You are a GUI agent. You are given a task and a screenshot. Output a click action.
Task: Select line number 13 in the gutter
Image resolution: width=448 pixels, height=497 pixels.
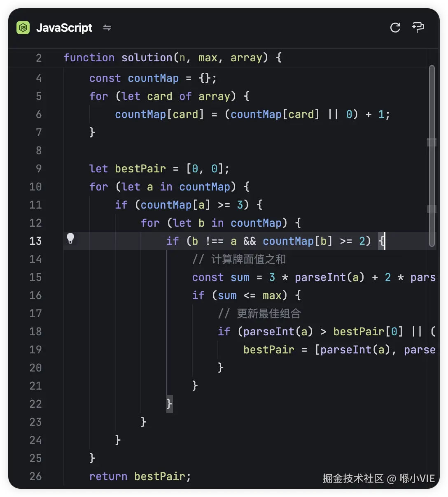(35, 241)
